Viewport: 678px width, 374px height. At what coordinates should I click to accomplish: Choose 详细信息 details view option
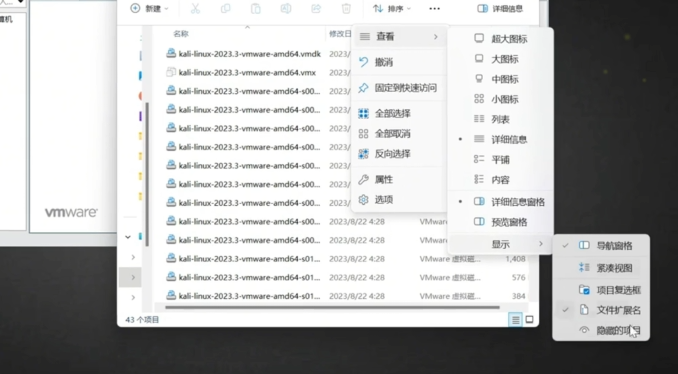(501, 139)
